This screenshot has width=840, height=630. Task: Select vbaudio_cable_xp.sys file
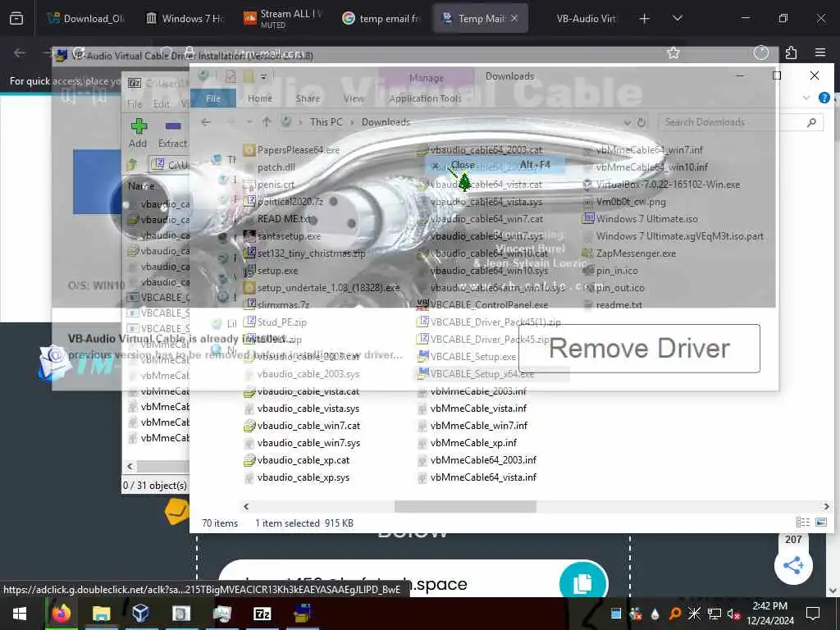pyautogui.click(x=296, y=477)
